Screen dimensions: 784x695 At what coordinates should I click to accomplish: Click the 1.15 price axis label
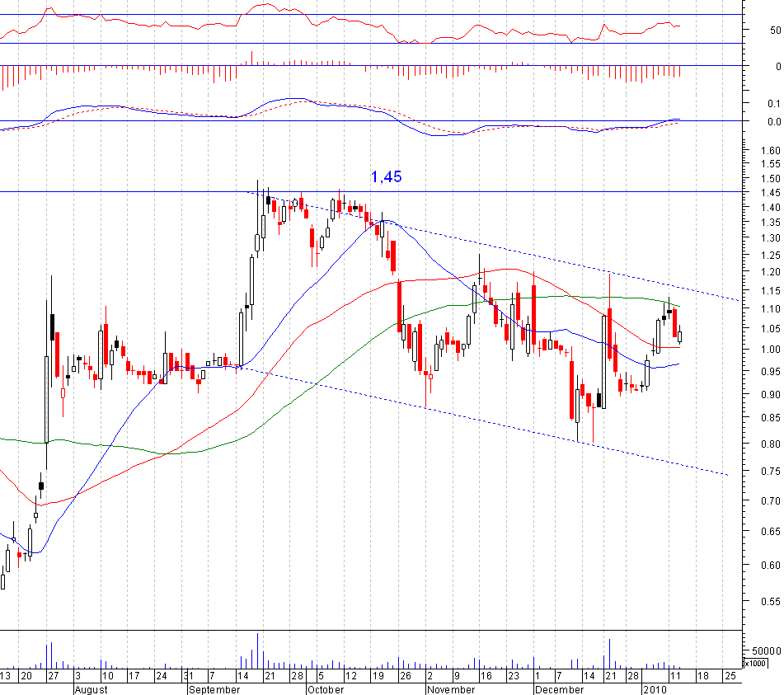click(x=771, y=290)
